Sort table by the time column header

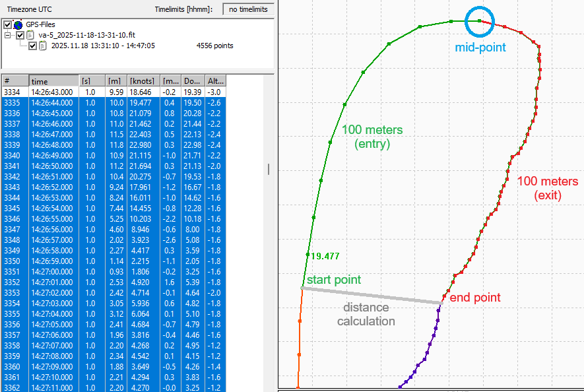click(x=53, y=81)
